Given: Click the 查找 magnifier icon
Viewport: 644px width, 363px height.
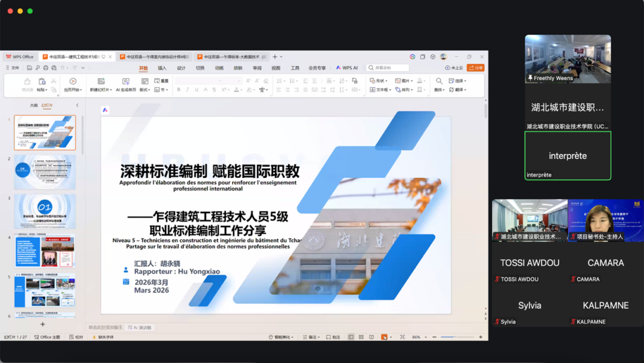Looking at the screenshot, I should tap(439, 81).
